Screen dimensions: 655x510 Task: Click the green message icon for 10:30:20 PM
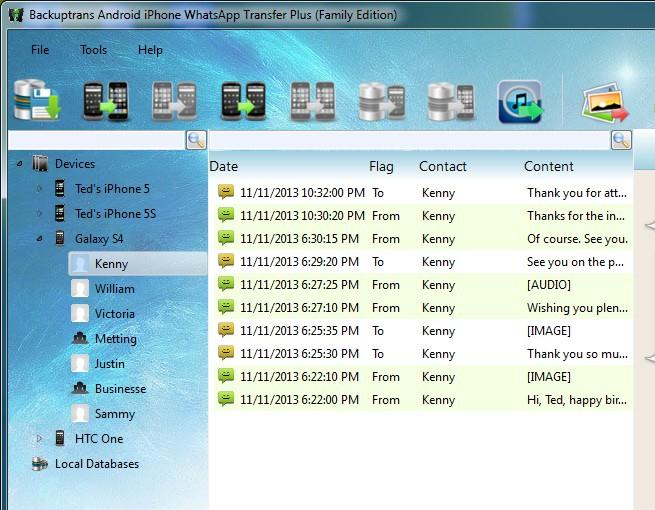point(226,215)
